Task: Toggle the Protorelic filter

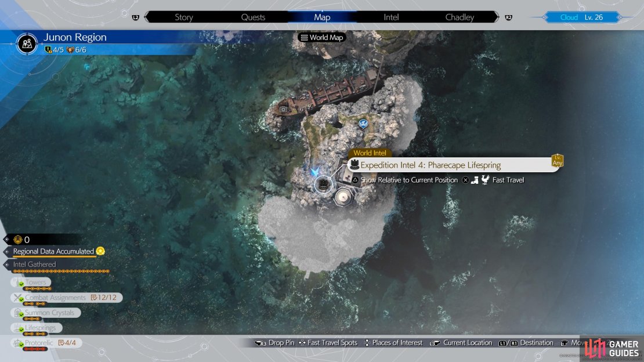Action: (x=46, y=343)
